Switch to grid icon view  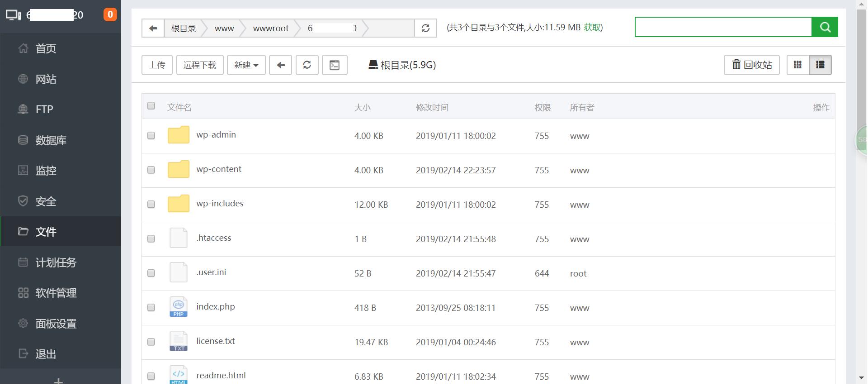click(798, 65)
